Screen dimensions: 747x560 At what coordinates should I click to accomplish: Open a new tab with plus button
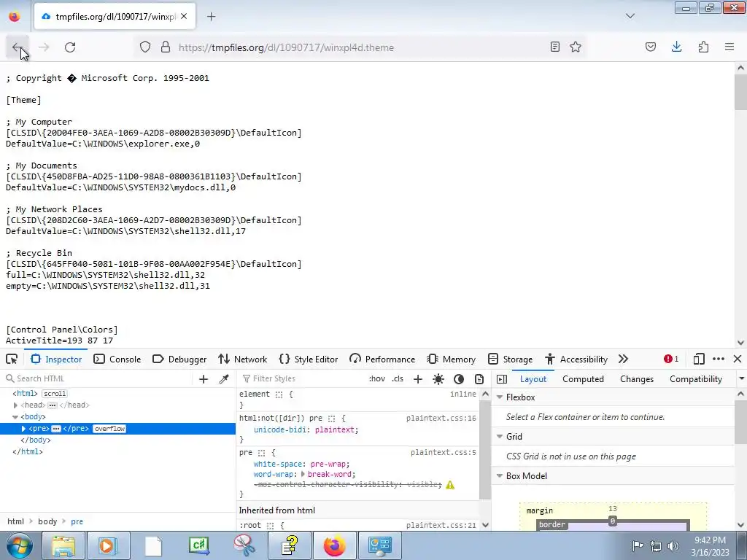[212, 17]
